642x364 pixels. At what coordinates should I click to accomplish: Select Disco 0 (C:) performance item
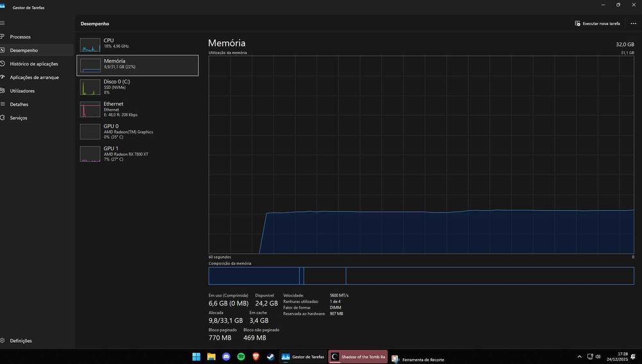(x=137, y=87)
